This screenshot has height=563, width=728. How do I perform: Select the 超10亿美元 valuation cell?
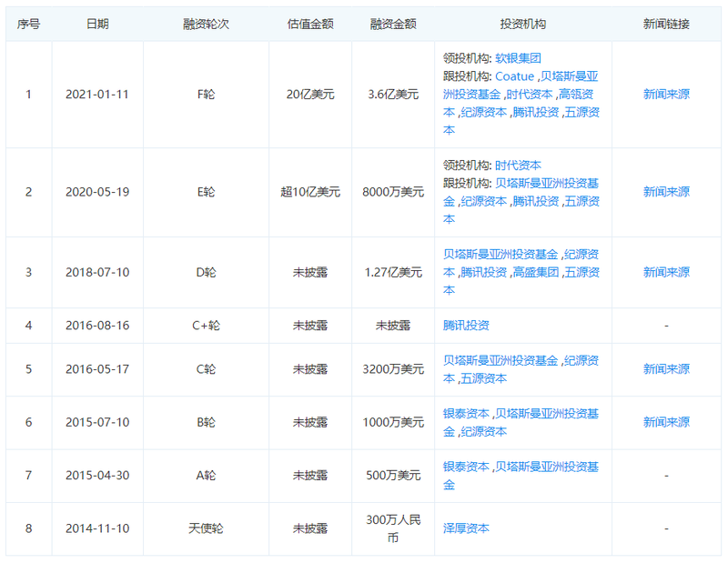click(310, 192)
